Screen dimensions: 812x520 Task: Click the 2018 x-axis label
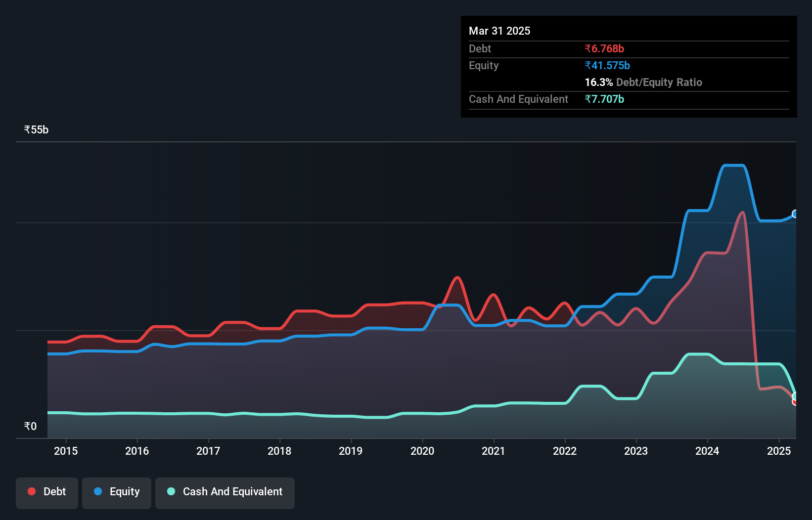pyautogui.click(x=279, y=451)
